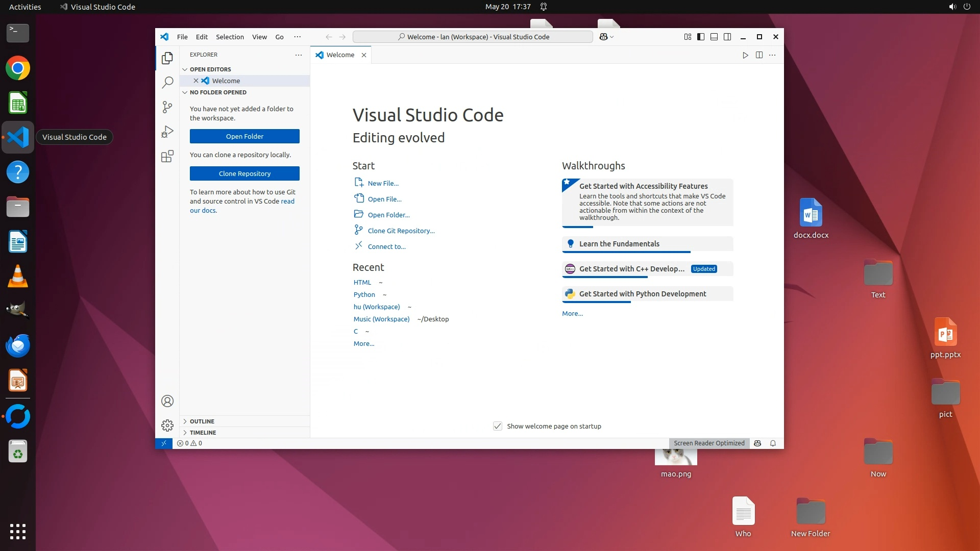Viewport: 980px width, 551px height.
Task: Open the Source Control view
Action: (167, 107)
